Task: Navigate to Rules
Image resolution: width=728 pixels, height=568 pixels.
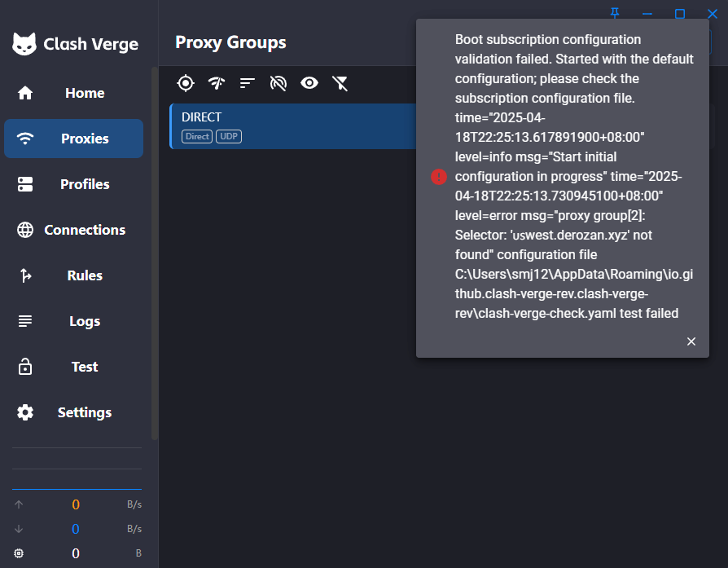Action: coord(74,275)
